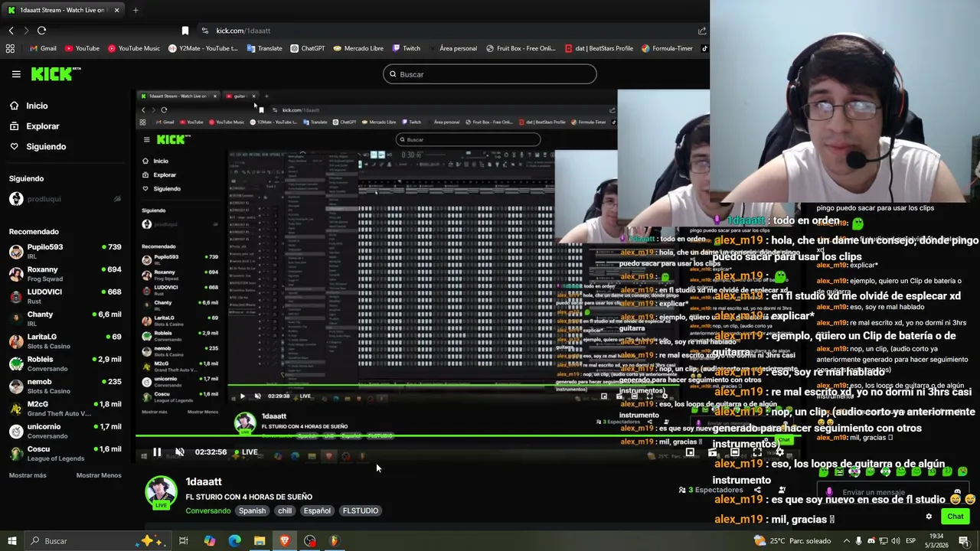Open recommended channel unicornio
The height and width of the screenshot is (551, 980).
pos(65,430)
